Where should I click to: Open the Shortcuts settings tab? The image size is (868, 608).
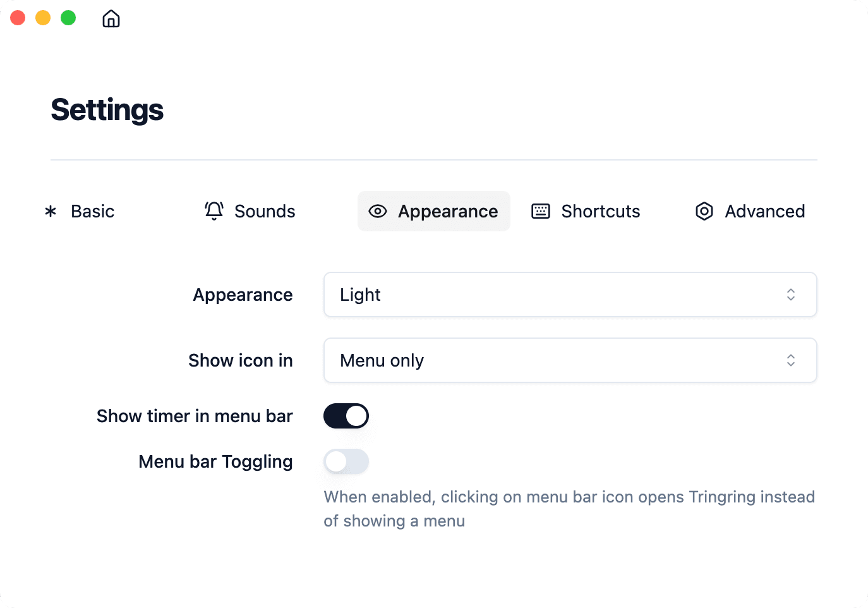tap(600, 211)
